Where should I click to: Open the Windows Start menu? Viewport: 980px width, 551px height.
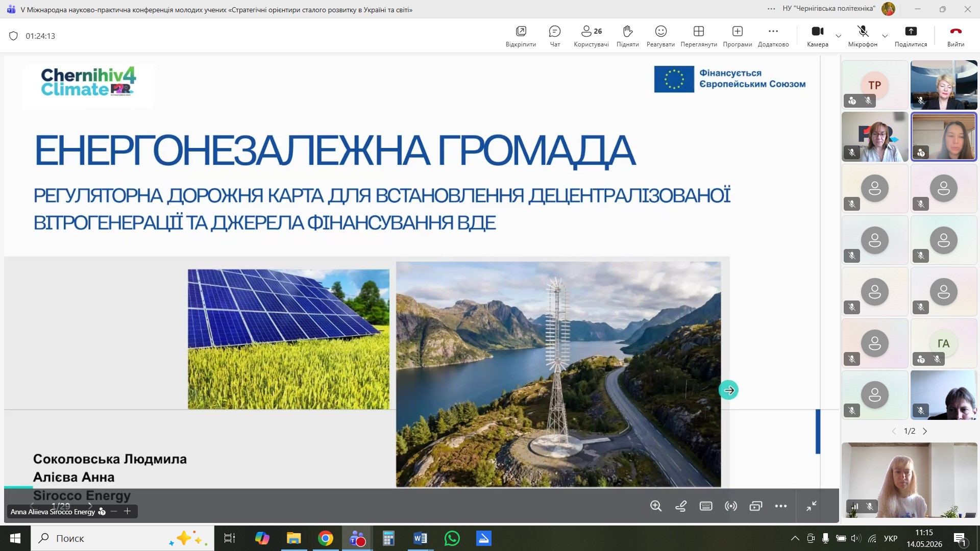click(x=15, y=538)
